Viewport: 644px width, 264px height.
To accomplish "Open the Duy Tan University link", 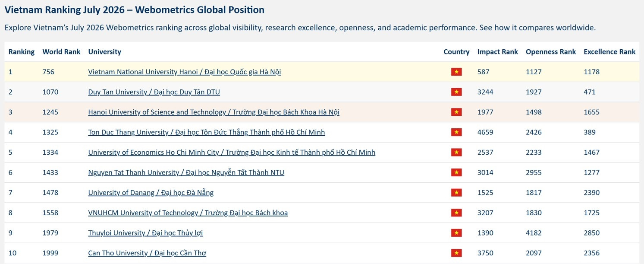I will click(x=154, y=92).
